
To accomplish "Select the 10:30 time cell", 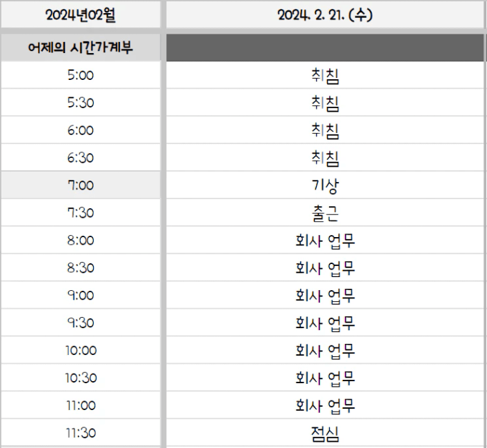I will (81, 378).
